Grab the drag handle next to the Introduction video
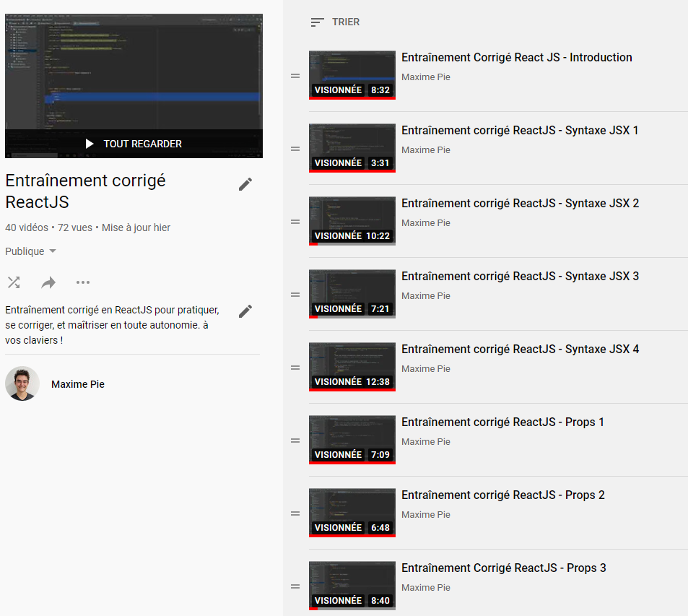 point(295,75)
